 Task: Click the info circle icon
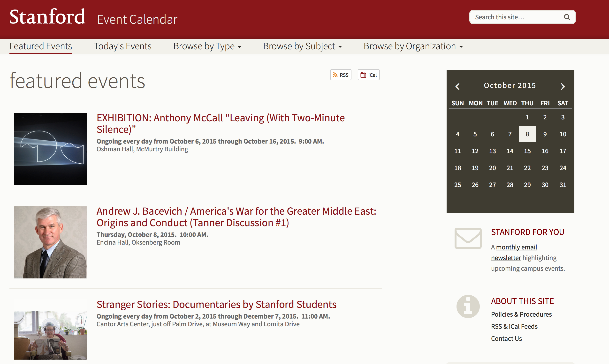[468, 306]
